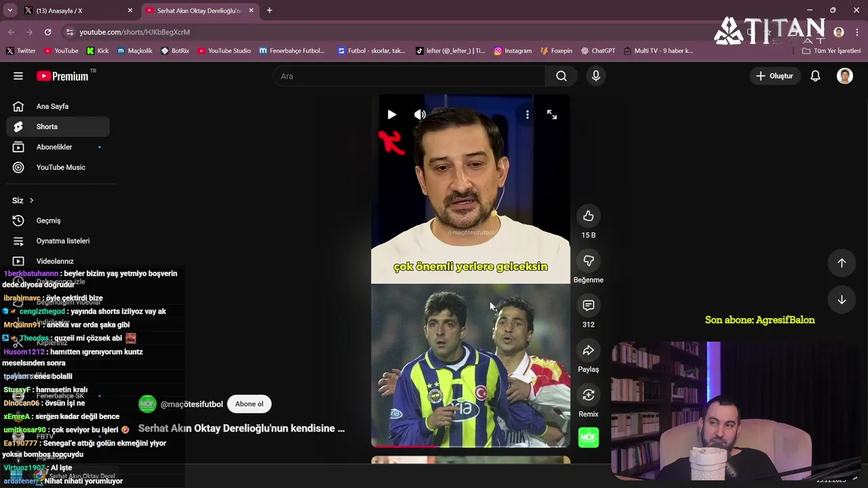
Task: Open the ChatGPT bookmark
Action: pos(597,51)
